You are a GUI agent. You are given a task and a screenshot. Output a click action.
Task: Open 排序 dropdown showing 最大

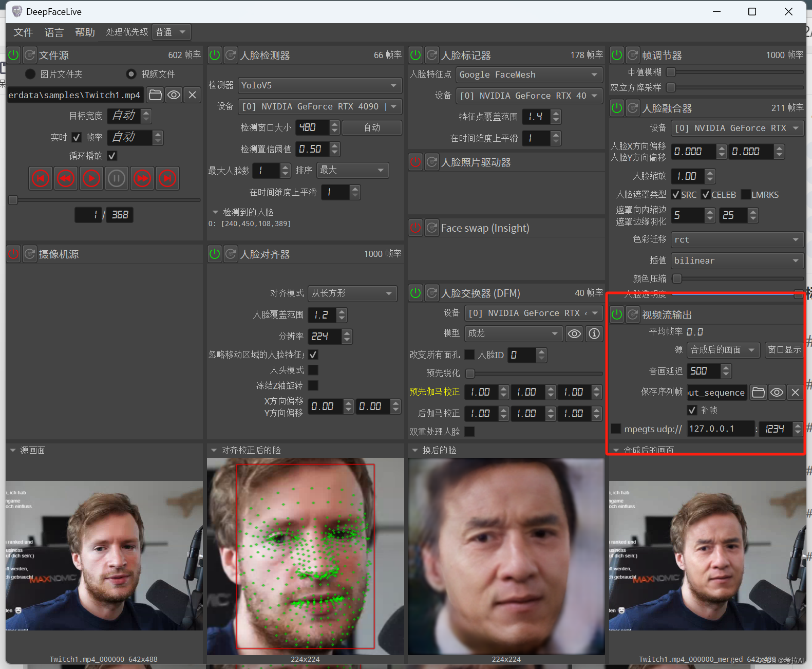click(x=352, y=170)
